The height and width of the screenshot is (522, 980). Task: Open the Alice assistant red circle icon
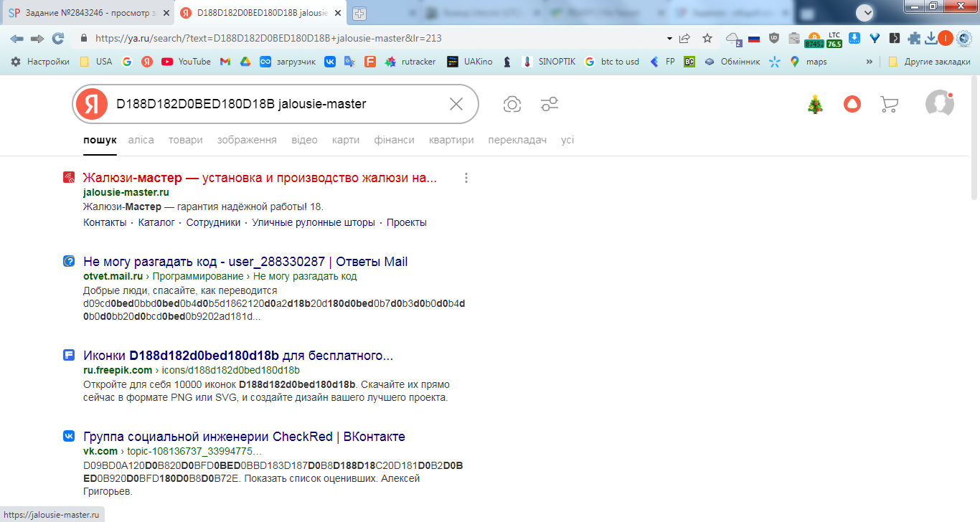click(852, 104)
